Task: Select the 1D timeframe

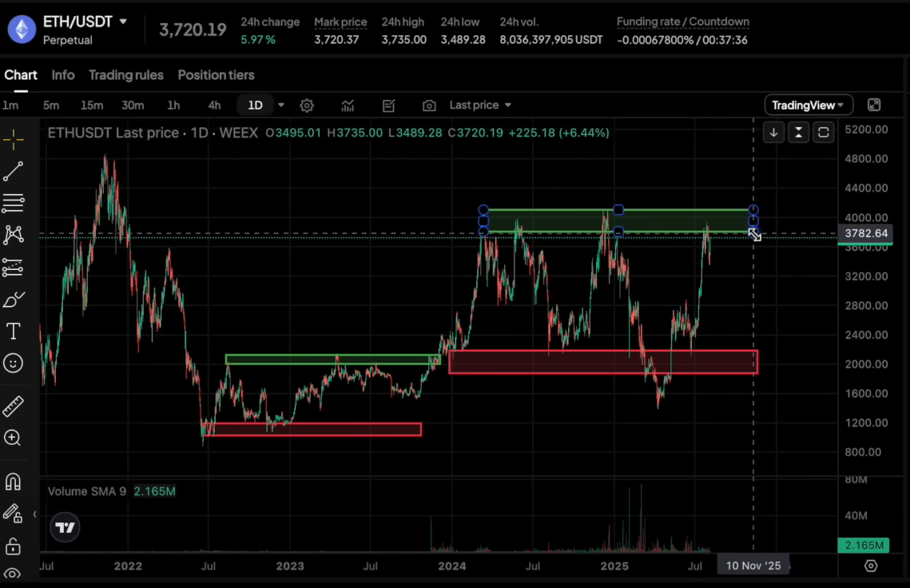Action: 256,105
